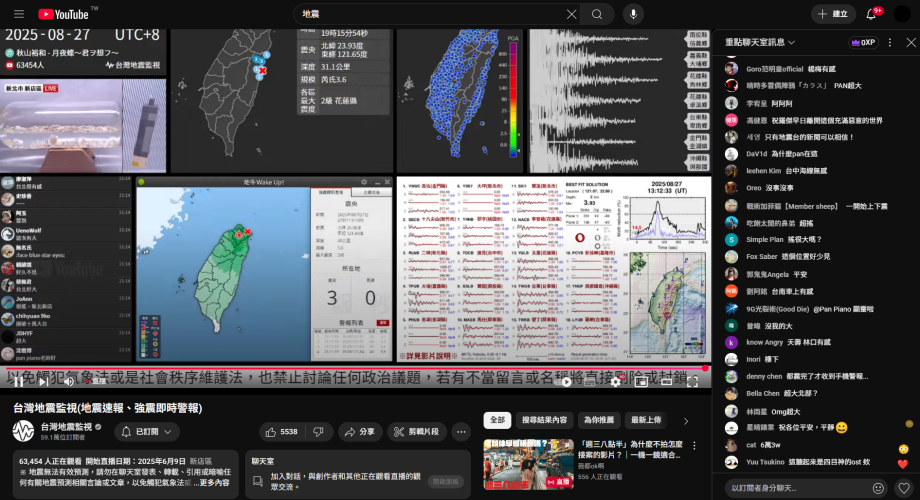Enter fullscreen video mode
The width and height of the screenshot is (920, 500).
click(x=692, y=382)
